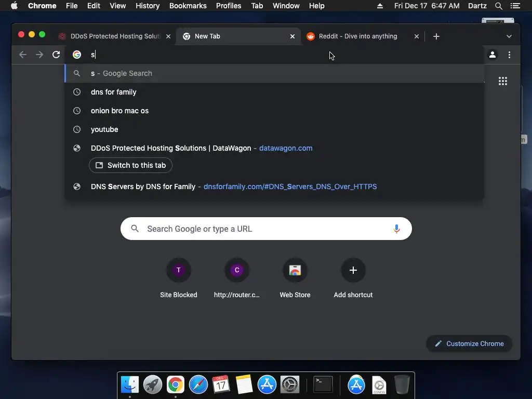
Task: Reload the current page
Action: (56, 55)
